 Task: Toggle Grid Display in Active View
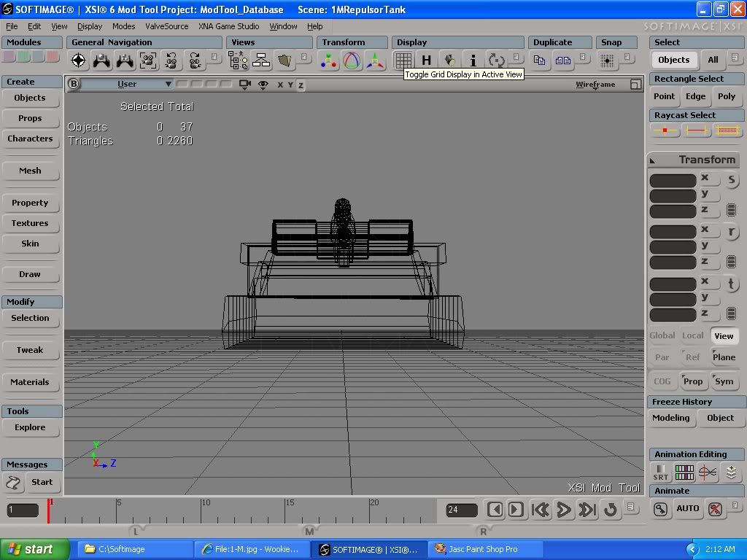coord(403,61)
